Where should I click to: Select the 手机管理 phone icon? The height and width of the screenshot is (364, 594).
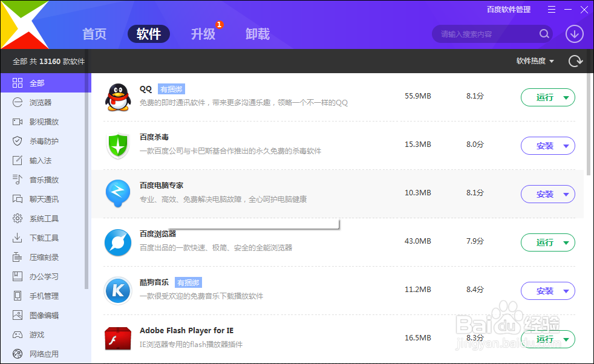[18, 296]
